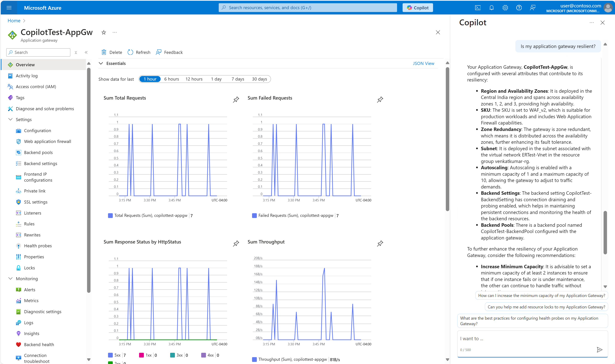The width and height of the screenshot is (615, 364).
Task: Go to Health probes settings
Action: point(38,246)
